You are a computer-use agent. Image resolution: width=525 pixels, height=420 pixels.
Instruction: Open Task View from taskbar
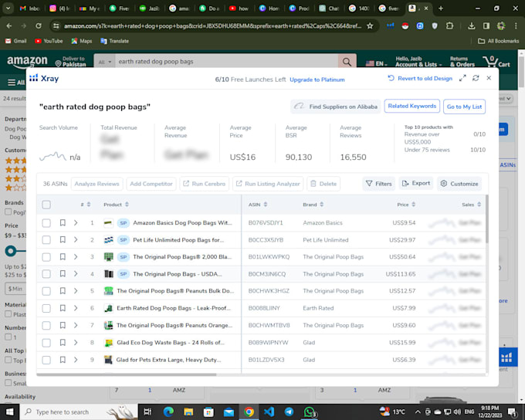click(x=147, y=412)
